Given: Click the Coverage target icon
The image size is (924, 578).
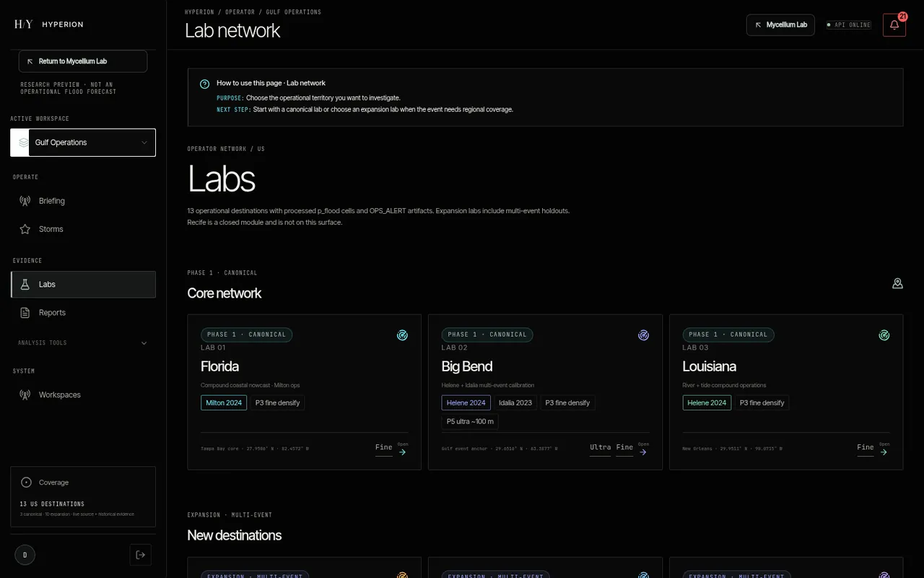Looking at the screenshot, I should point(27,483).
